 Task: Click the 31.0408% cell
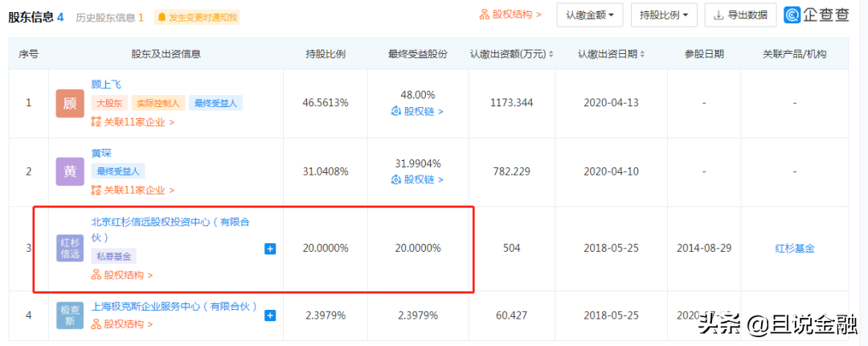tap(325, 171)
